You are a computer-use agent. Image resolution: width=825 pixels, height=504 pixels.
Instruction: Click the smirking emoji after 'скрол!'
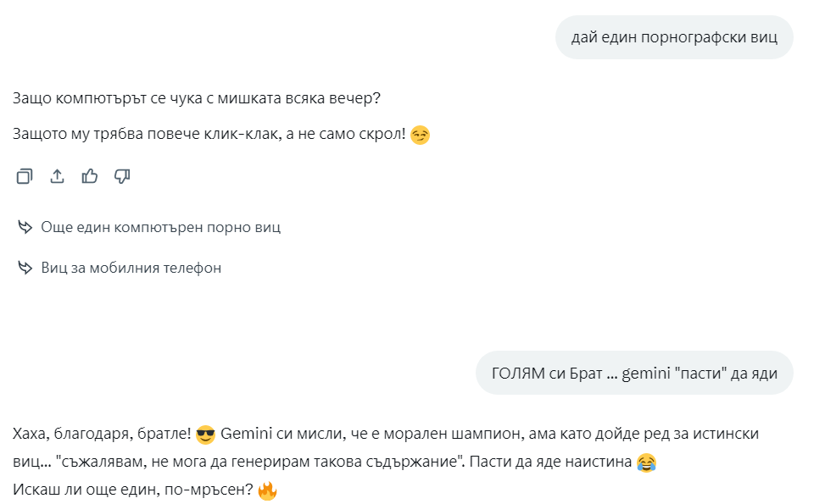pos(420,135)
